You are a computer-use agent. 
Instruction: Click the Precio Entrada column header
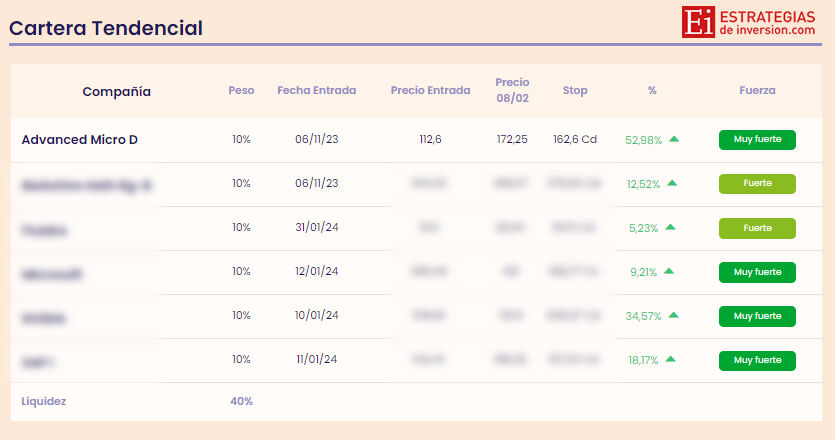430,90
